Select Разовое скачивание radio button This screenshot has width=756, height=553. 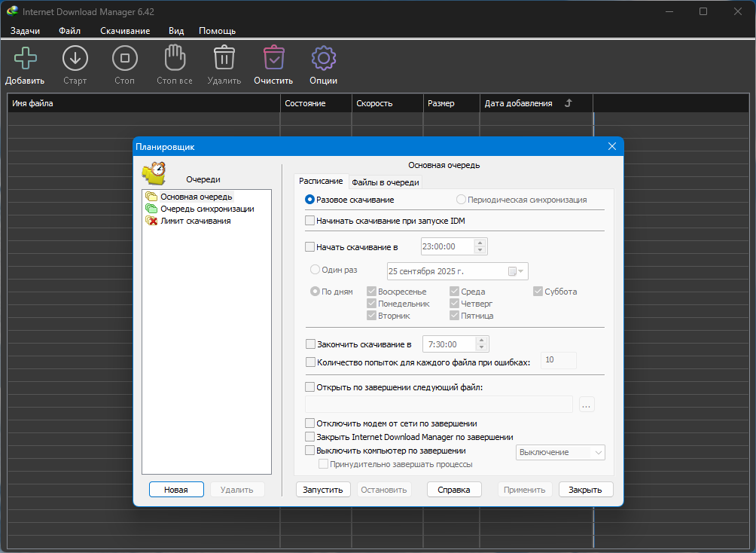coord(310,200)
